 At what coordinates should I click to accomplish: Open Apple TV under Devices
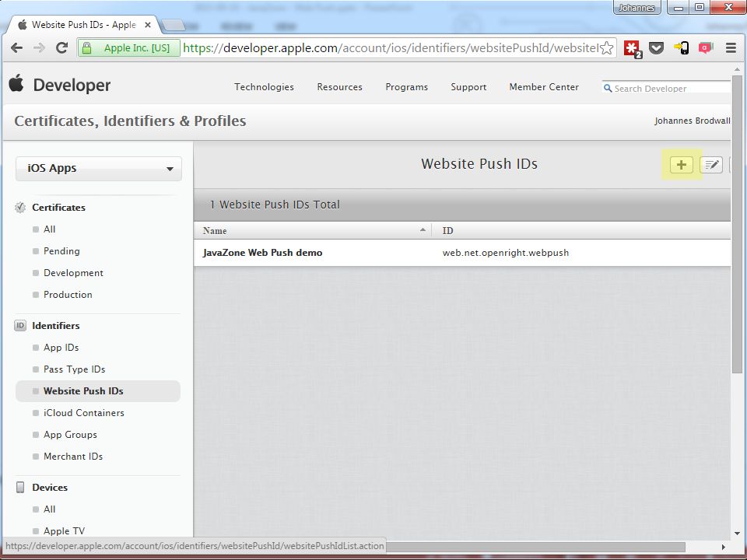pos(64,531)
